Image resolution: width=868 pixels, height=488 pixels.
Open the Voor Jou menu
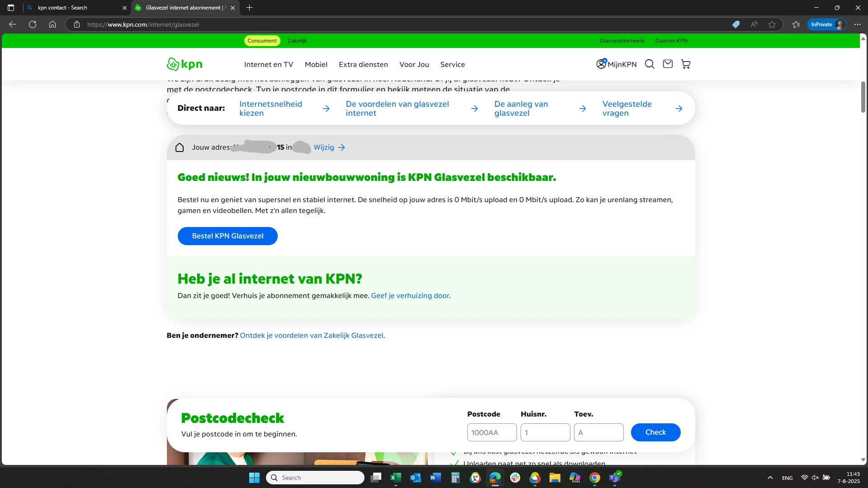point(414,65)
